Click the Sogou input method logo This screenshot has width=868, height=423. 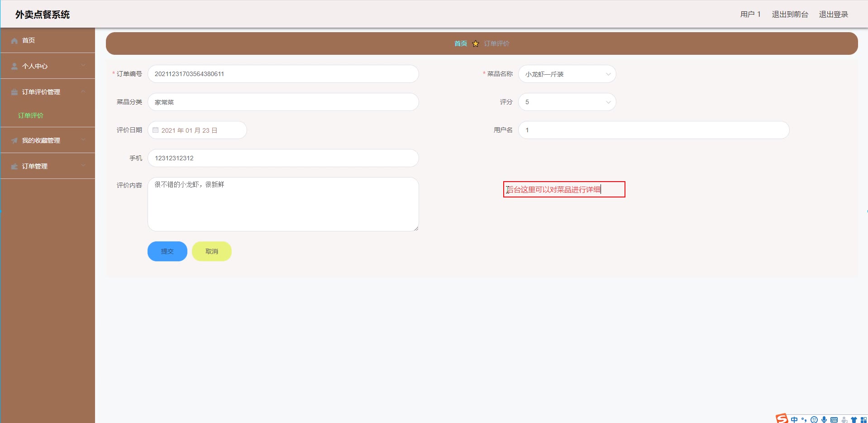point(782,419)
